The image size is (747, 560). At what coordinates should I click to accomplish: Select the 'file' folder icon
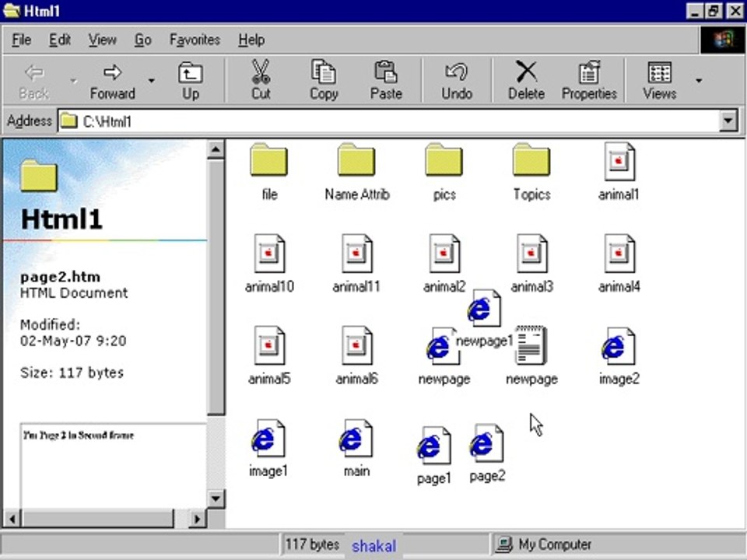269,173
